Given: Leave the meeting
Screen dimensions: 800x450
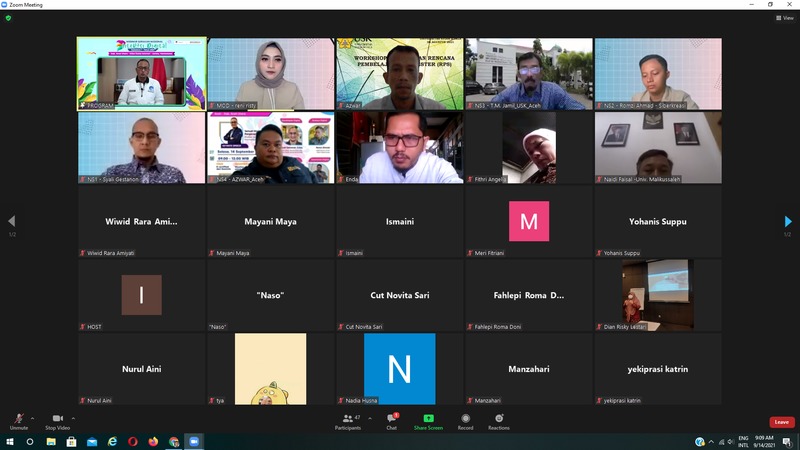Looking at the screenshot, I should 781,422.
